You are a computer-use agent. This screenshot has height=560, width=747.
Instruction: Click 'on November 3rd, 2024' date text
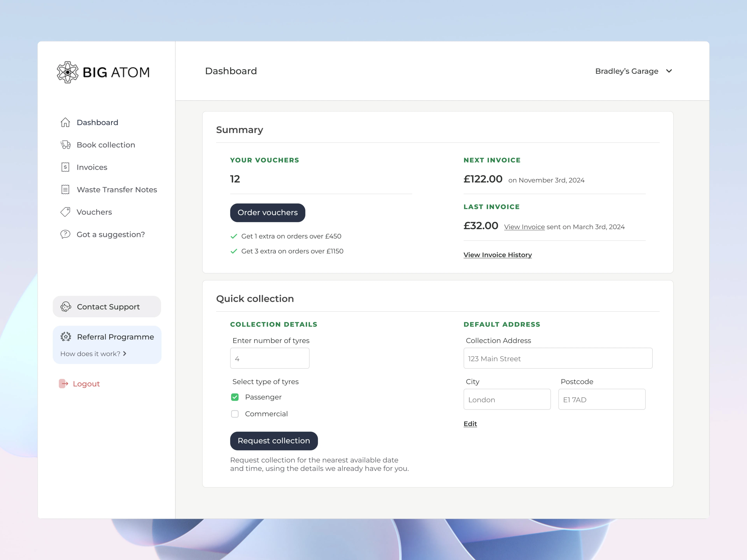pos(546,180)
